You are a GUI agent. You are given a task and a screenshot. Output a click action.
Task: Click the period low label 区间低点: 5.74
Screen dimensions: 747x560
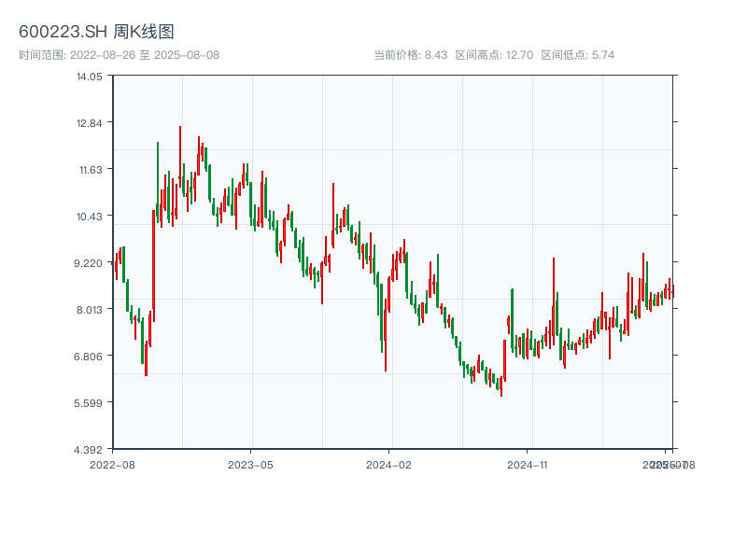(577, 55)
